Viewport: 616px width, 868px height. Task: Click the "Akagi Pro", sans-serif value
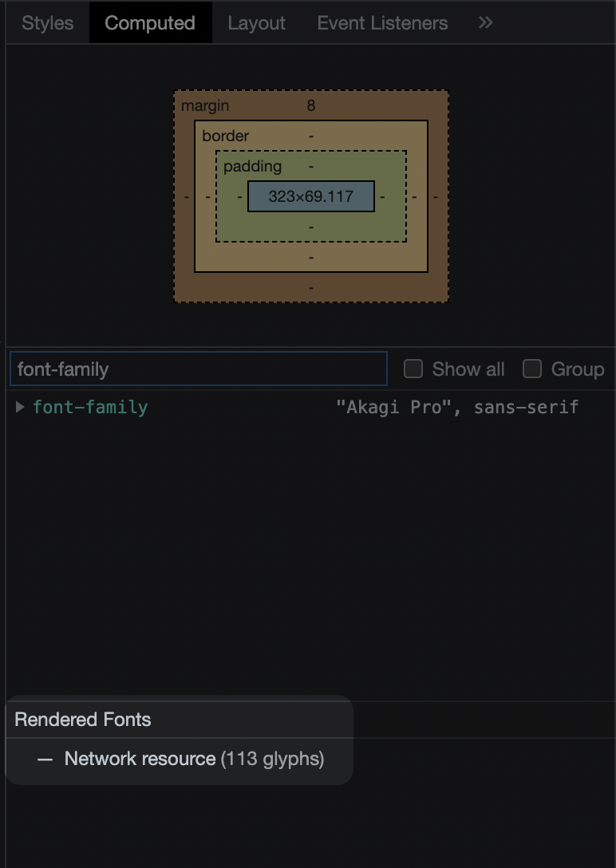tap(457, 408)
